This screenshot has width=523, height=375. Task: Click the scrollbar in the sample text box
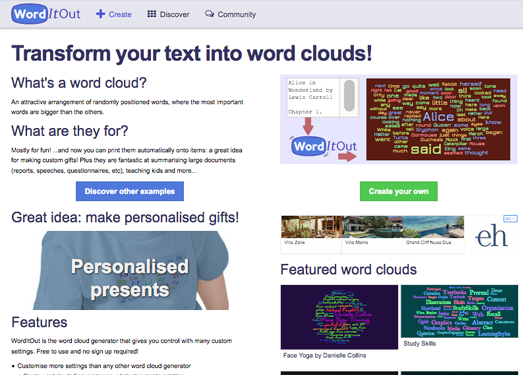[x=349, y=96]
